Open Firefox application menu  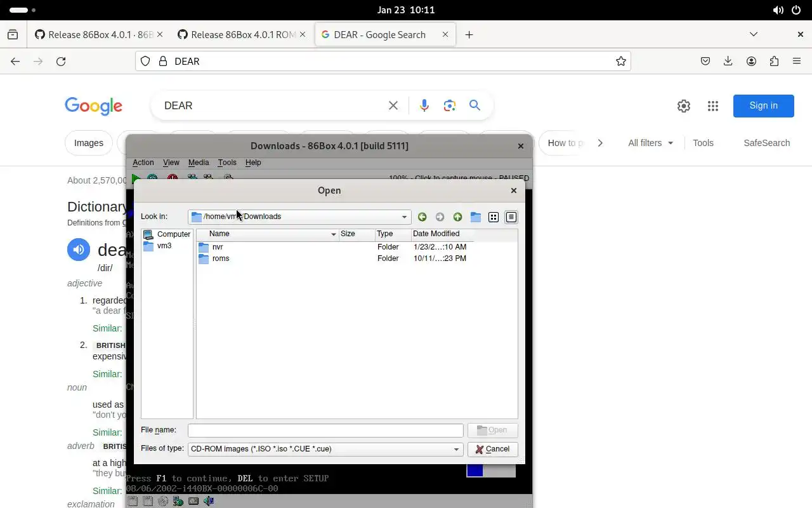(x=797, y=61)
